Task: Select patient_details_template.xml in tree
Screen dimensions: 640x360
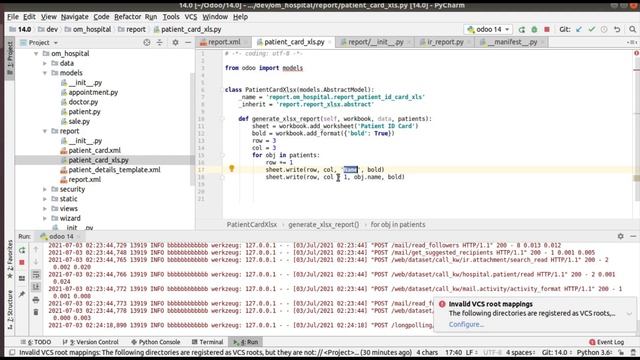Action: pyautogui.click(x=114, y=170)
